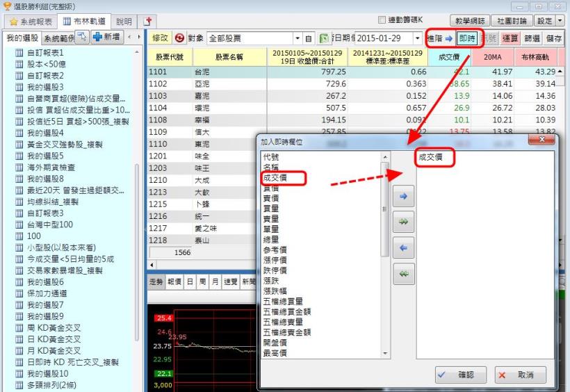
Task: Click the 設定 button
Action: click(544, 21)
